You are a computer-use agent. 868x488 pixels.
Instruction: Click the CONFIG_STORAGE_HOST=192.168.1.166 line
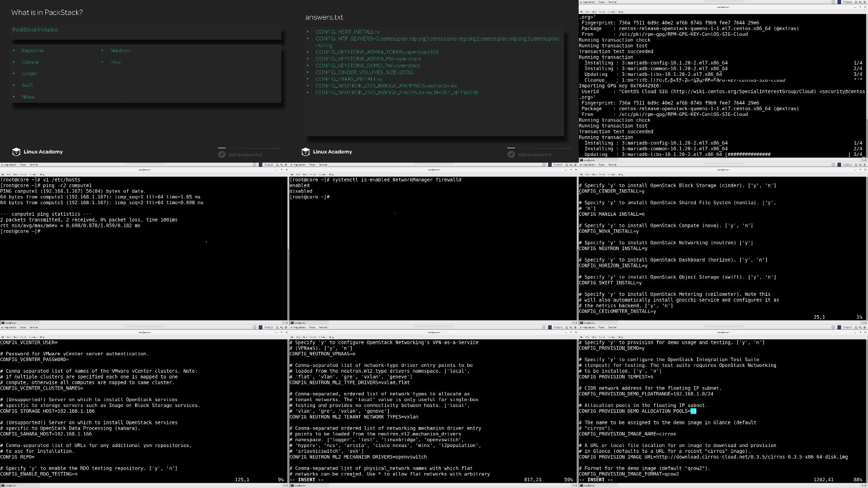tap(47, 411)
